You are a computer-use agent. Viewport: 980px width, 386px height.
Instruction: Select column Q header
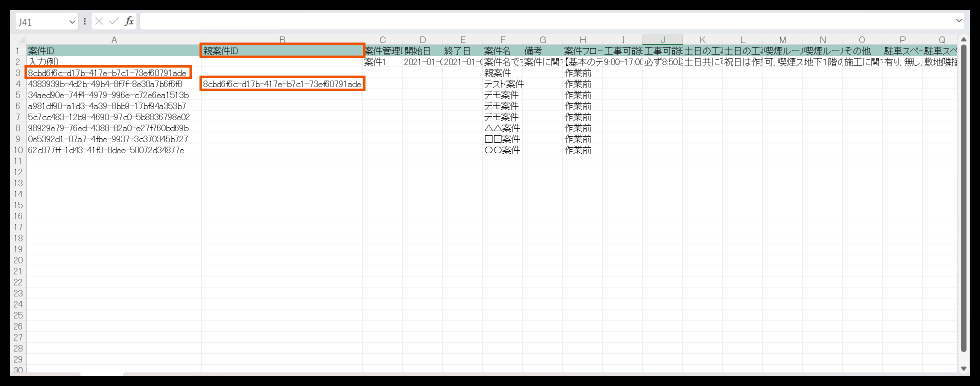[940, 40]
